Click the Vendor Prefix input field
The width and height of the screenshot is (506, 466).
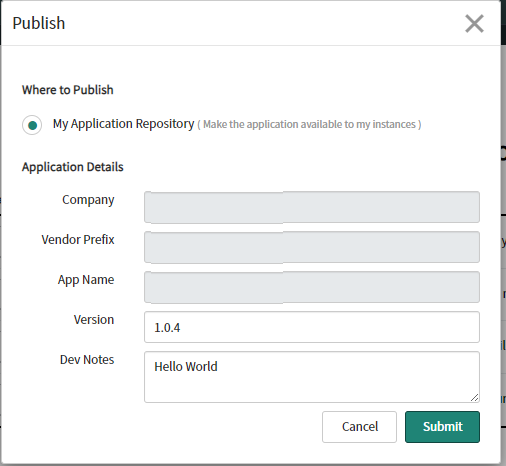tap(312, 247)
